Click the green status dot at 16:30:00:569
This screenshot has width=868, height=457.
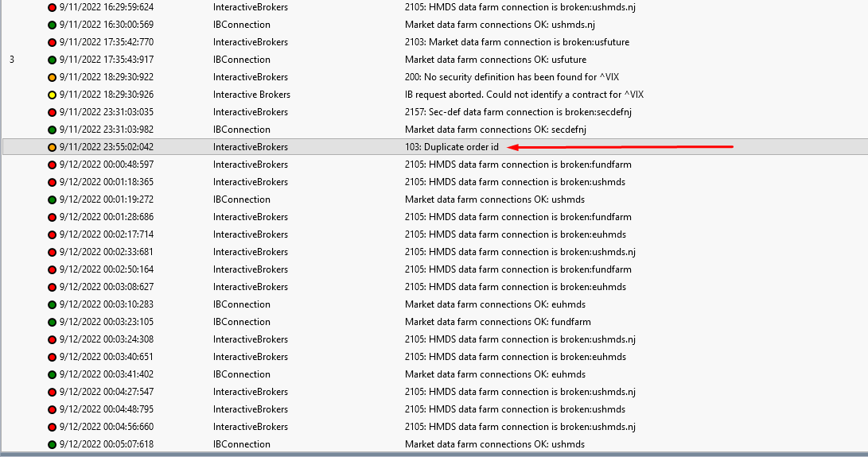pos(52,25)
